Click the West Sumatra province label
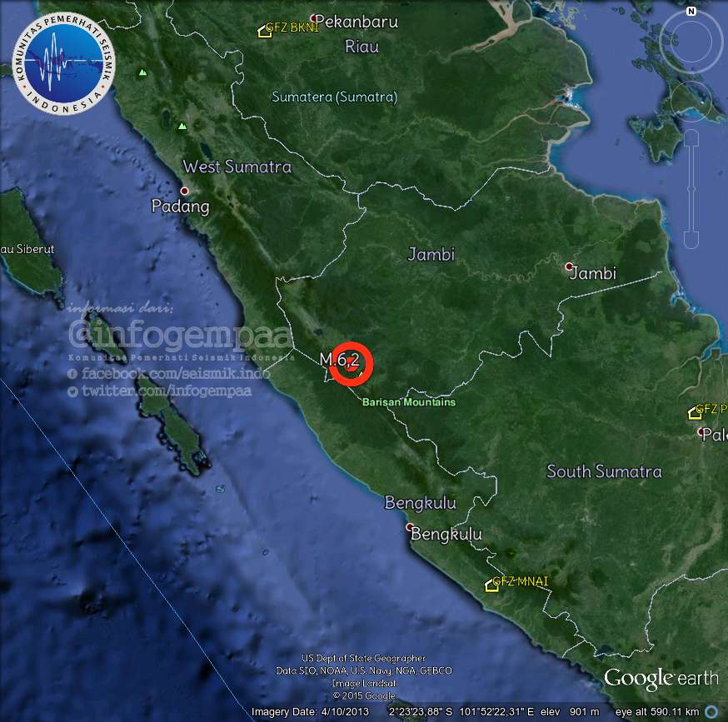The width and height of the screenshot is (728, 722). pos(237,167)
